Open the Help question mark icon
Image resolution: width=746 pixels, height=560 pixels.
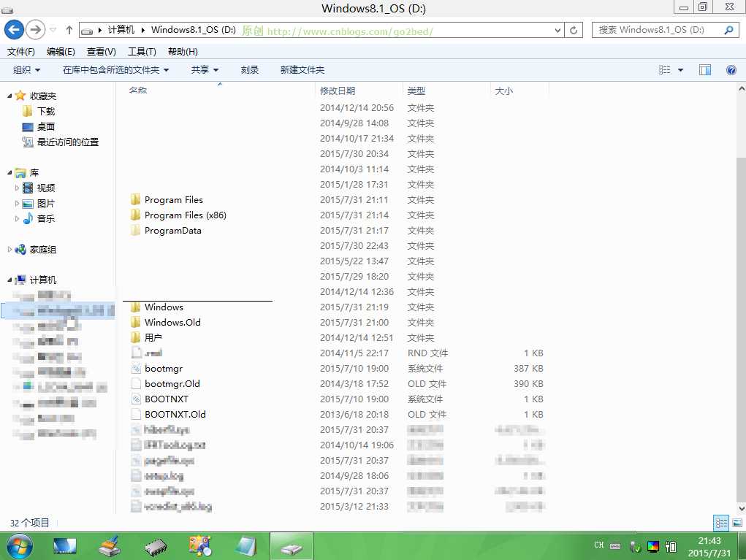(731, 70)
